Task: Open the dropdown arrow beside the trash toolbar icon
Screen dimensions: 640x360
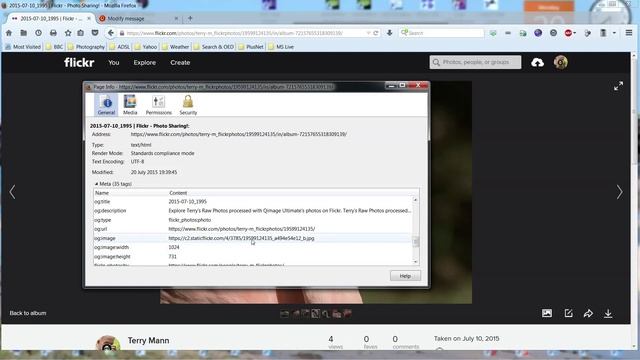Action: (x=614, y=33)
